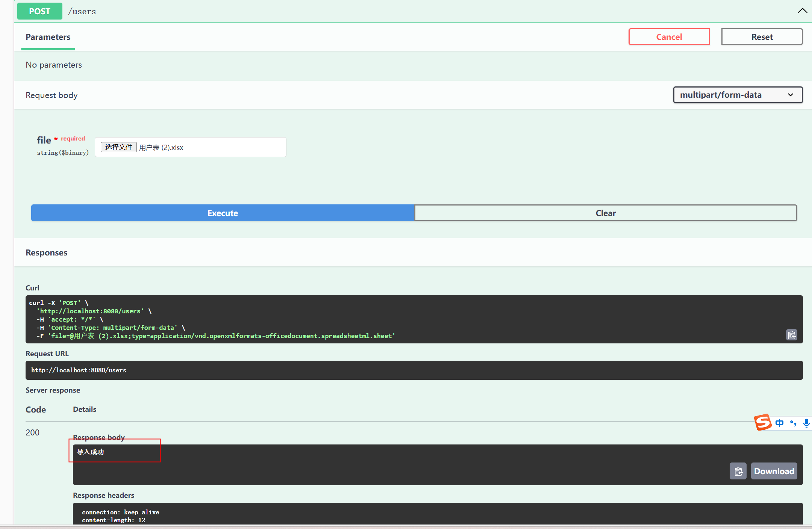
Task: Collapse the POST /users operation chevron
Action: pos(802,11)
